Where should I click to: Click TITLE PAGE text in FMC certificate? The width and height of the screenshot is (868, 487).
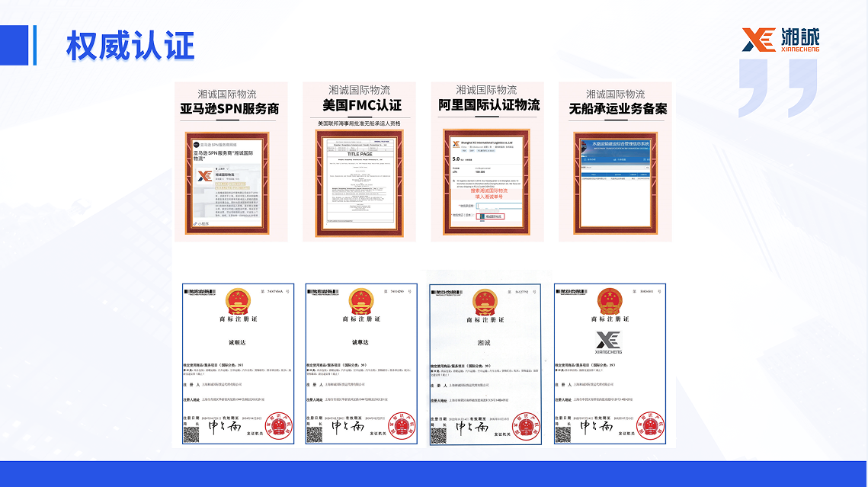[359, 155]
